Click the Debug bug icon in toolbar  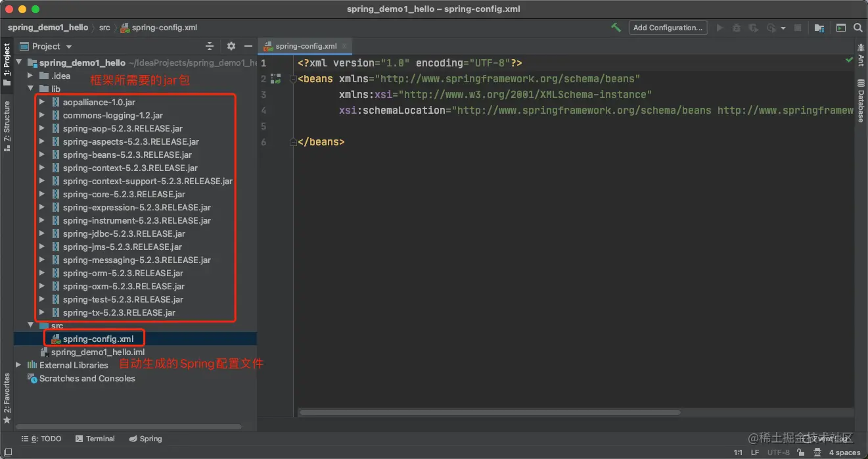point(737,28)
